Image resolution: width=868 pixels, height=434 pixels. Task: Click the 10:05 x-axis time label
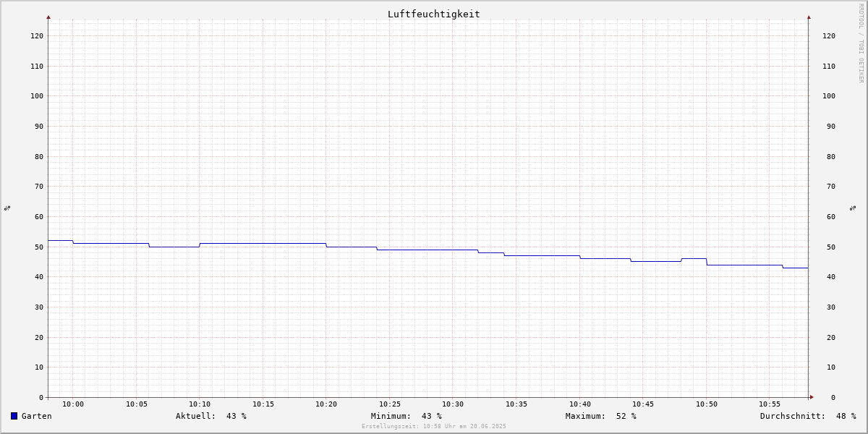tap(137, 404)
